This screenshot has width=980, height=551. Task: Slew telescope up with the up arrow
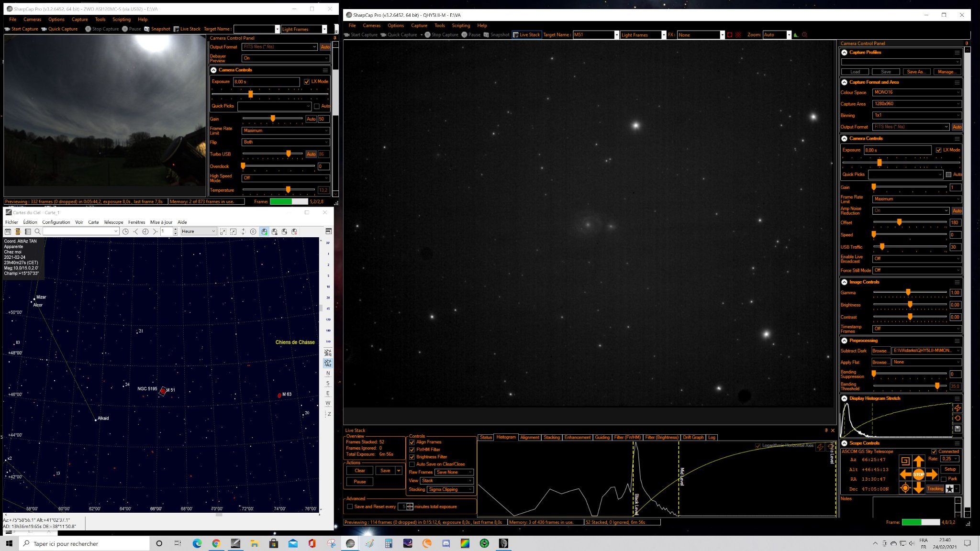pyautogui.click(x=918, y=461)
